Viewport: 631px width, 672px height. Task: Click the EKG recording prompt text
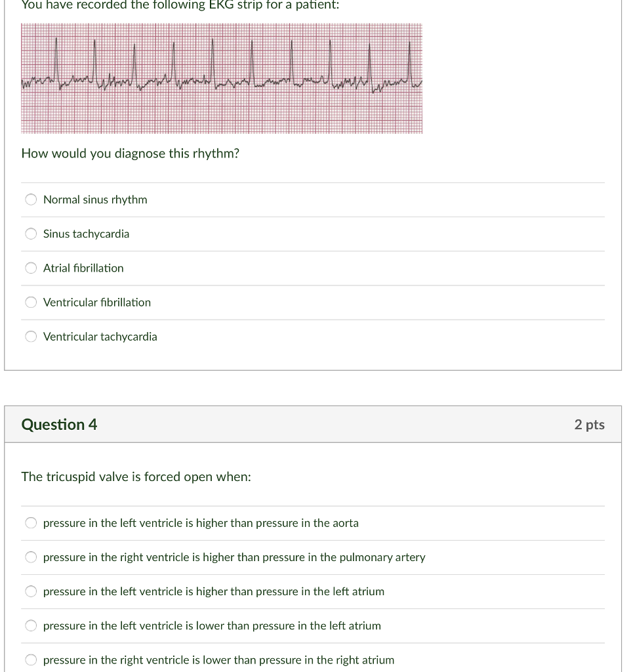pos(180,5)
